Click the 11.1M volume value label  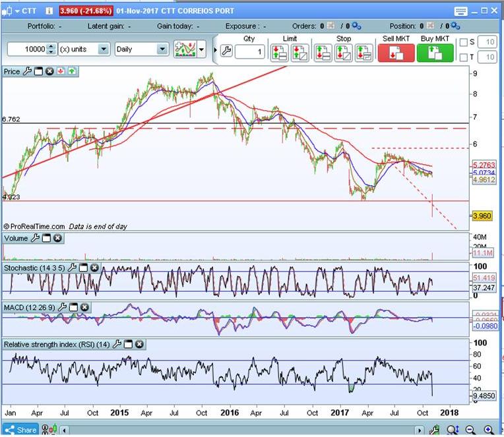[x=483, y=253]
